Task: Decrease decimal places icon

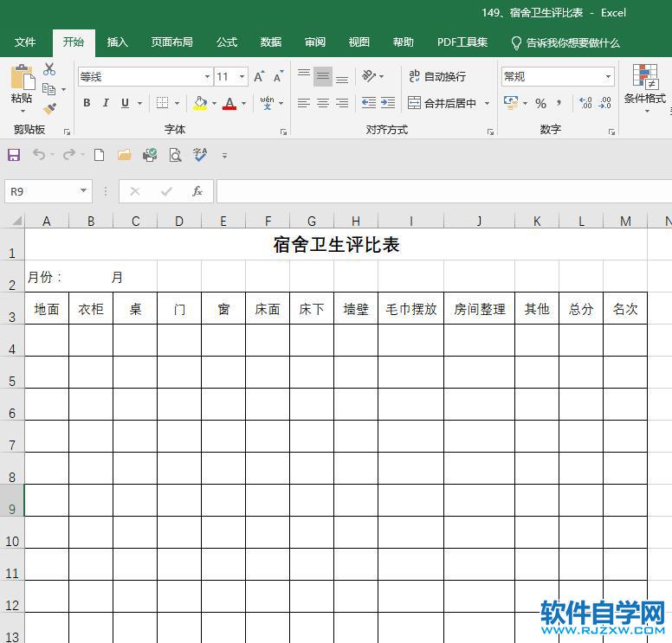Action: click(x=604, y=103)
